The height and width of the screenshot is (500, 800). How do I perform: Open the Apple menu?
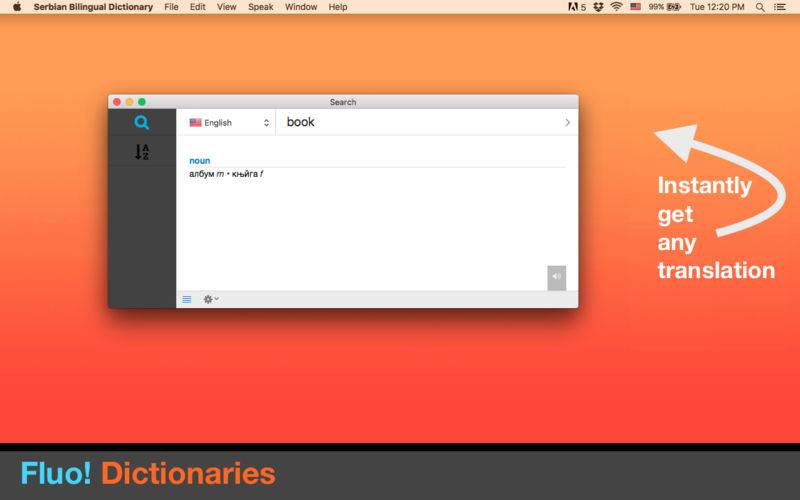pos(17,7)
